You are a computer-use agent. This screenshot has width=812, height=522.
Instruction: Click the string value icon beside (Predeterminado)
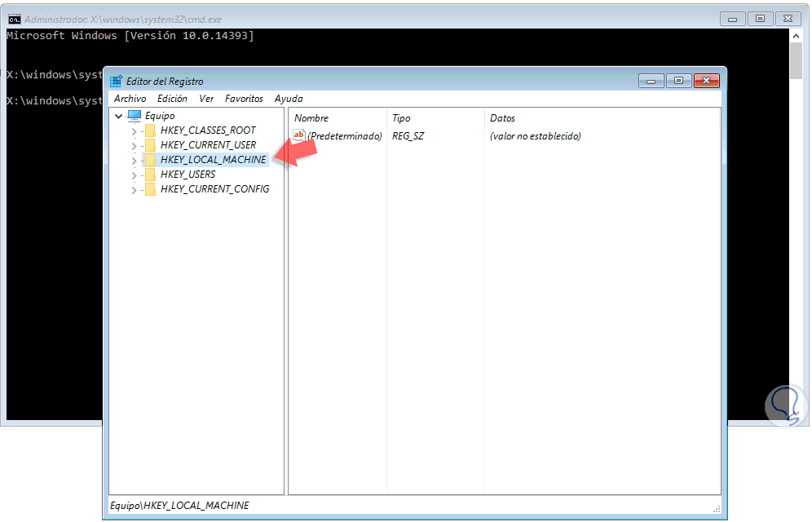pos(299,135)
